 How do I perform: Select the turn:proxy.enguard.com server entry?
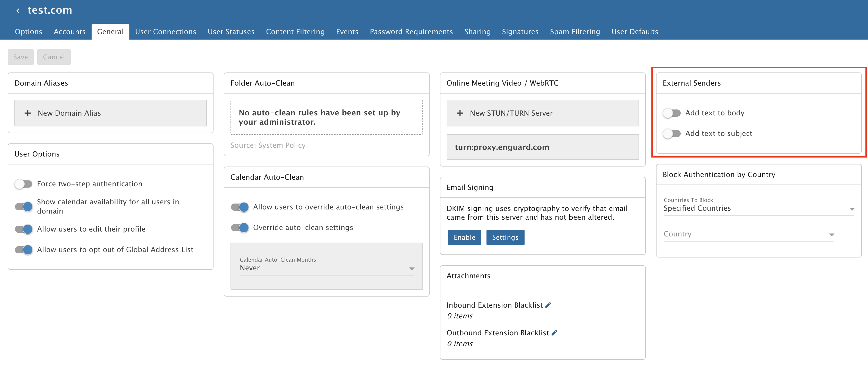542,147
